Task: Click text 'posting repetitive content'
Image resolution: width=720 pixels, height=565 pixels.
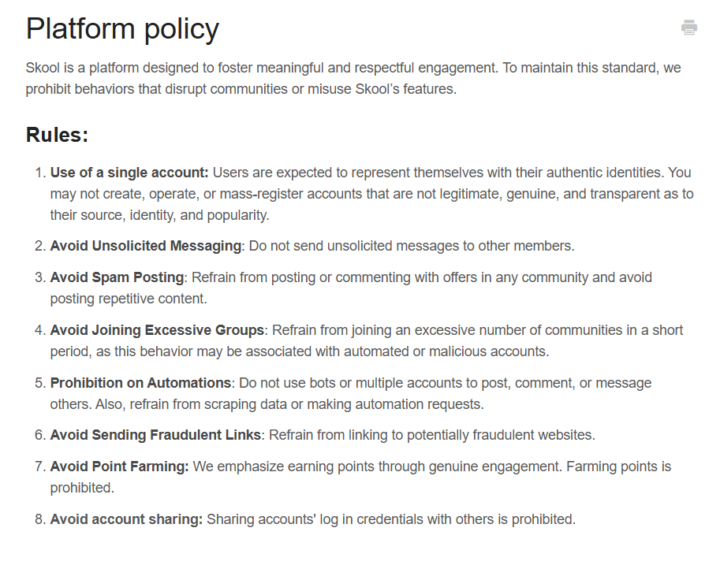Action: coord(128,299)
